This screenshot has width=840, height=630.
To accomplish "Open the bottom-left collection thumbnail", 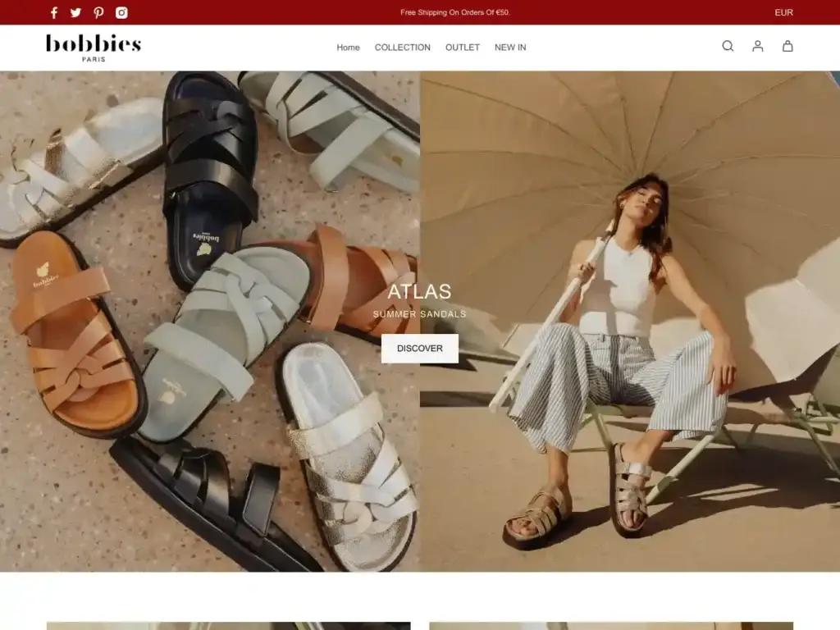I will point(228,625).
